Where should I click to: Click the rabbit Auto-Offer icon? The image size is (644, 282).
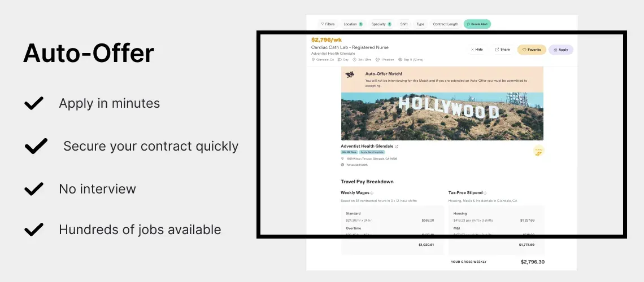350,74
